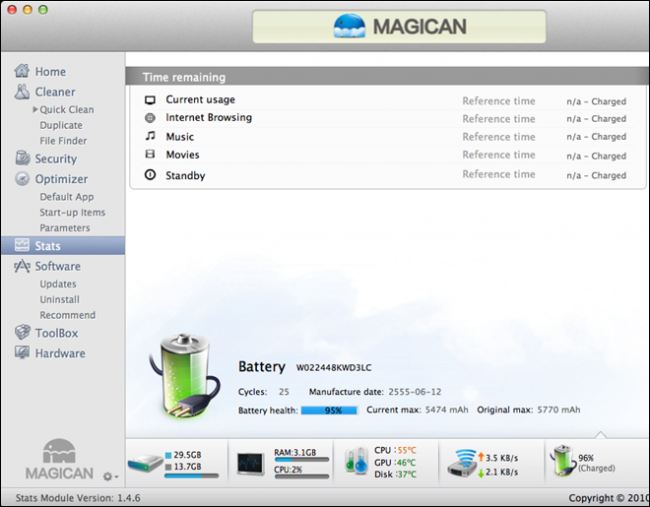
Task: Open Uninstall under Software
Action: [60, 299]
